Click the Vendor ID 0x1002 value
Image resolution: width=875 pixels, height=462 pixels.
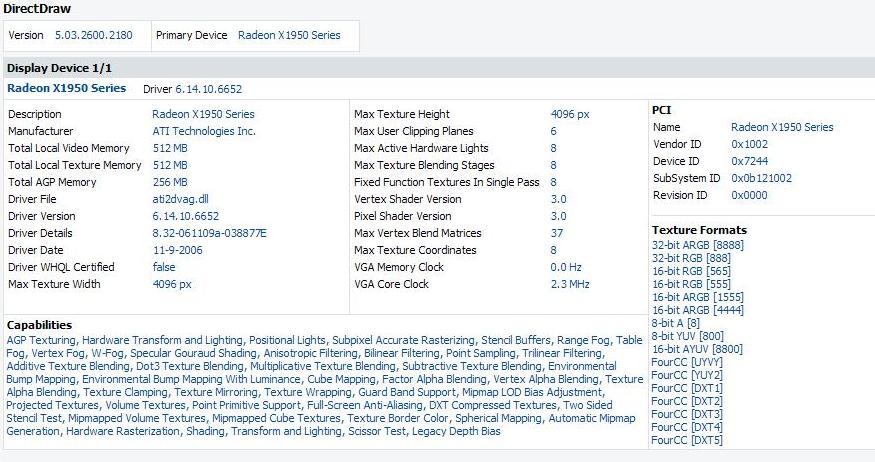tap(749, 144)
